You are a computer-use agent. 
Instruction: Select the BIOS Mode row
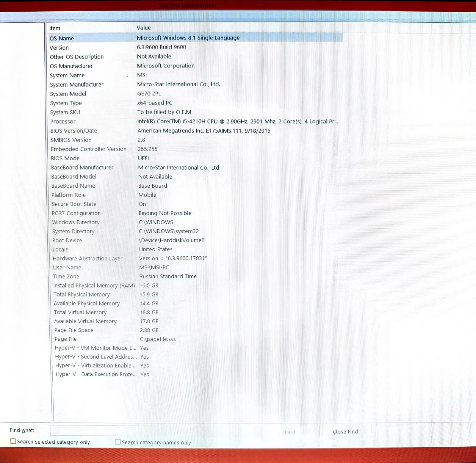pos(195,158)
